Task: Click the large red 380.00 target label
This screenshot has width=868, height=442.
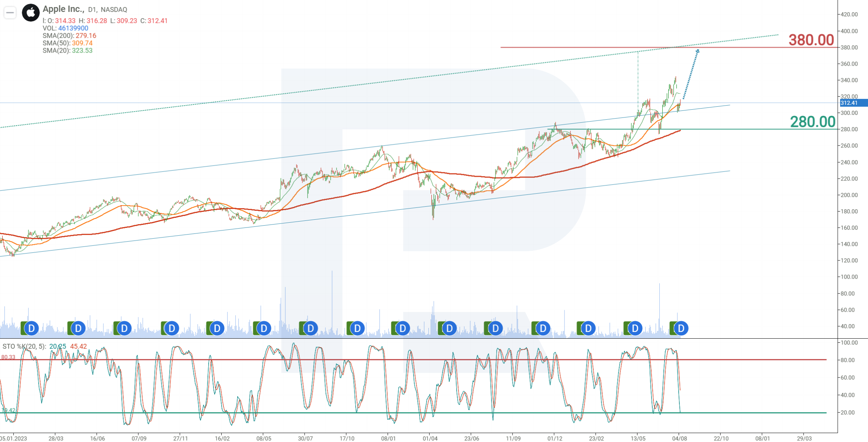Action: [811, 40]
